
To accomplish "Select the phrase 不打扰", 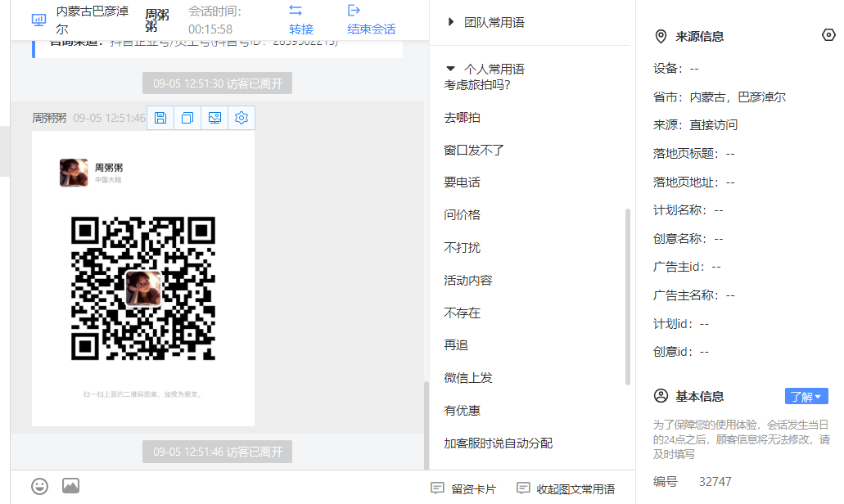I will (462, 247).
